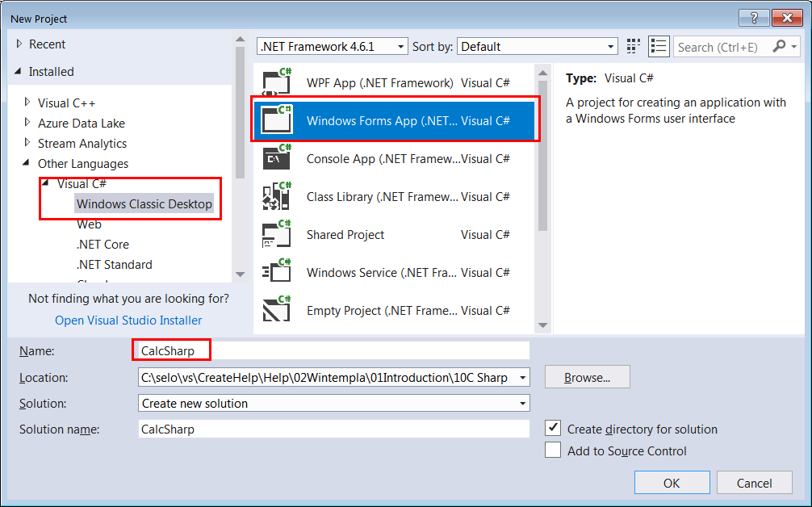Image resolution: width=812 pixels, height=507 pixels.
Task: Click the template list scrollbar thumb
Action: [x=542, y=155]
